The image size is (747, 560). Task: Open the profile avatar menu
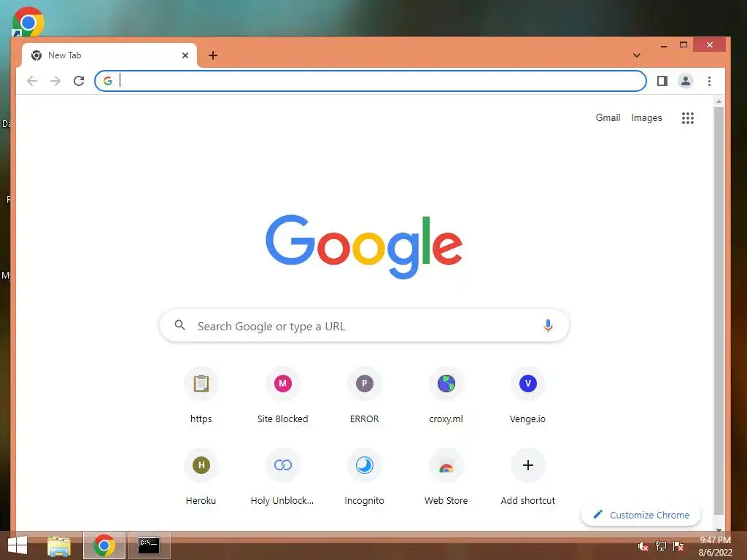686,81
